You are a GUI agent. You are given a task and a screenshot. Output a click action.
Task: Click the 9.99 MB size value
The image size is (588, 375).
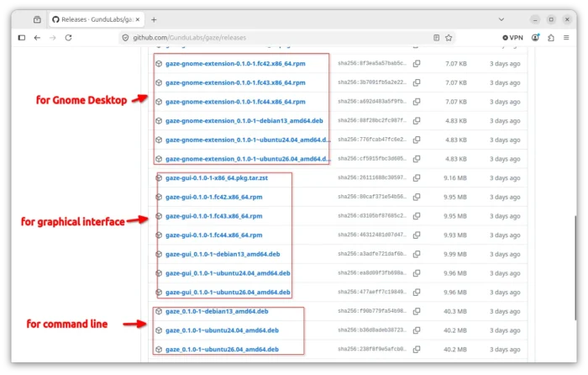[455, 254]
